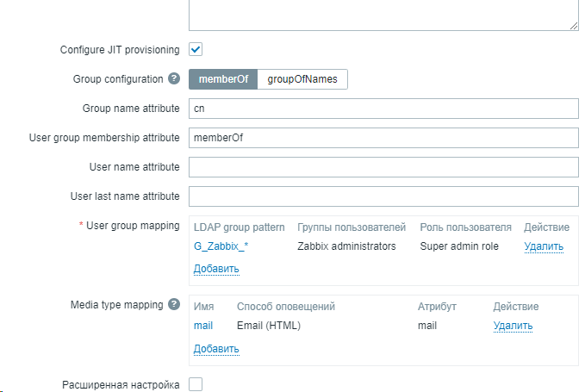The width and height of the screenshot is (585, 392).
Task: Add a new user group mapping
Action: coord(216,269)
